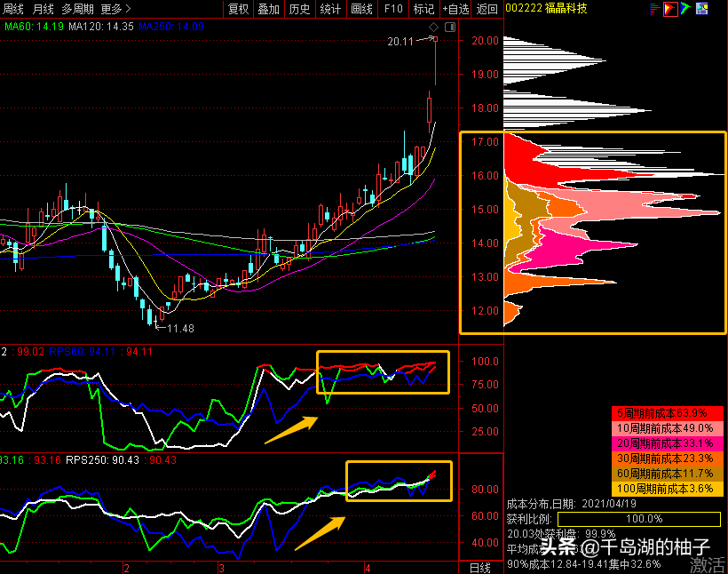Image resolution: width=728 pixels, height=574 pixels.
Task: Click the 返回 back button
Action: point(487,10)
